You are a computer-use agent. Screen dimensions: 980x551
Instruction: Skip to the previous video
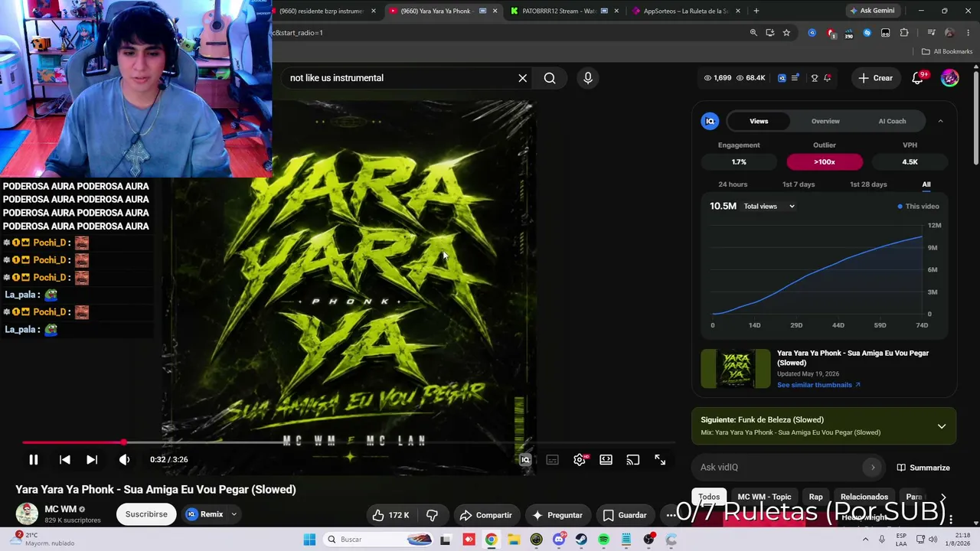pyautogui.click(x=65, y=460)
